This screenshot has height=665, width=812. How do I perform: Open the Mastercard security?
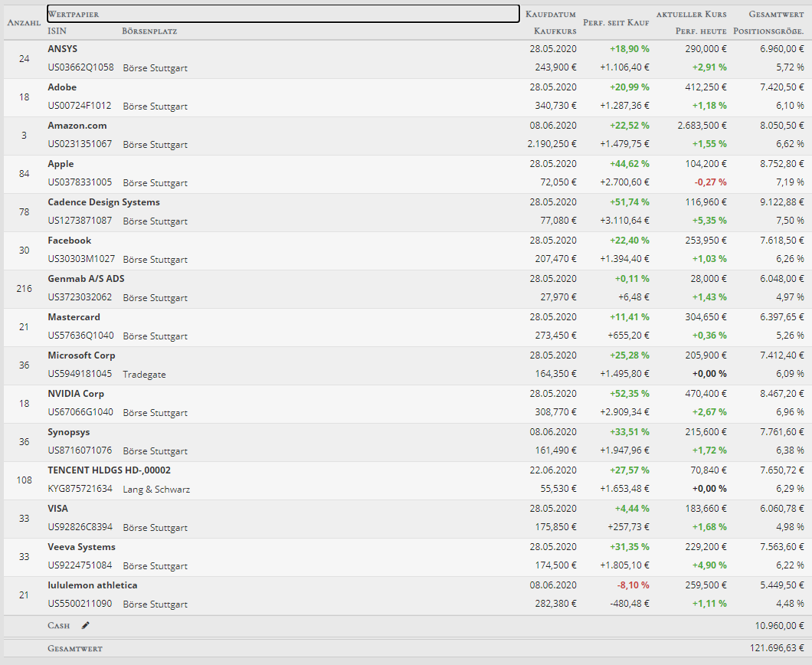click(x=74, y=317)
